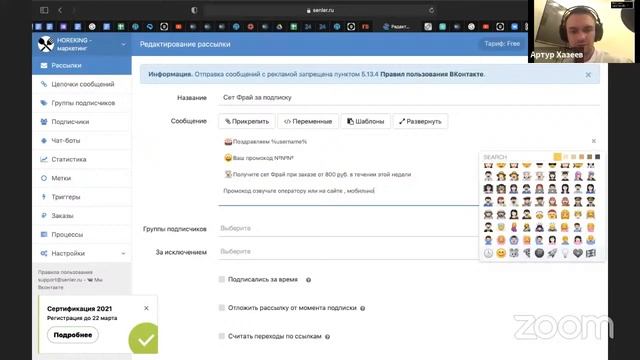The width and height of the screenshot is (640, 360).
Task: Pick the clock category in emoji picker
Action: tap(488, 253)
